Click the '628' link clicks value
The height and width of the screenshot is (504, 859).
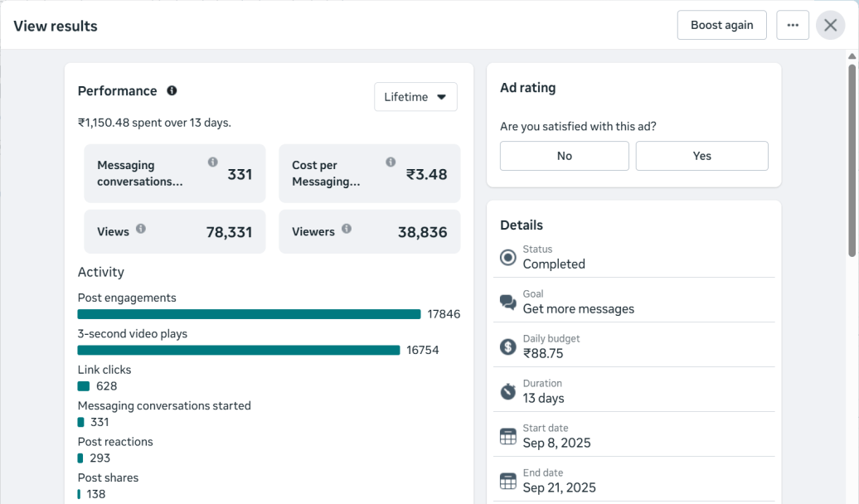tap(107, 386)
